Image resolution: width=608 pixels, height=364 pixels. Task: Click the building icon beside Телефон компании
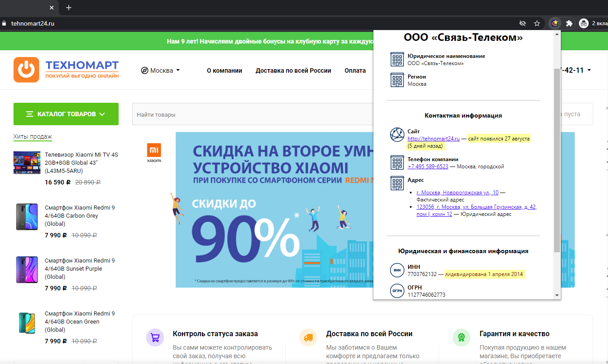tap(397, 162)
